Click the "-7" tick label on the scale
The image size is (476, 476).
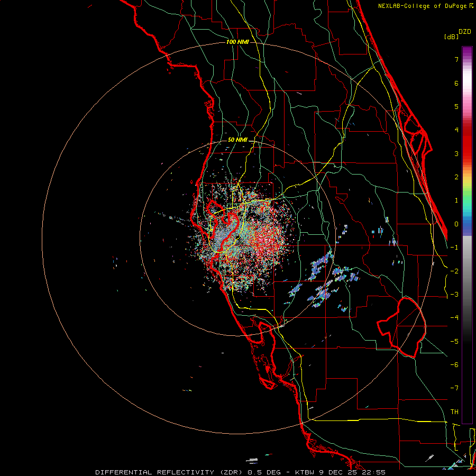[454, 388]
